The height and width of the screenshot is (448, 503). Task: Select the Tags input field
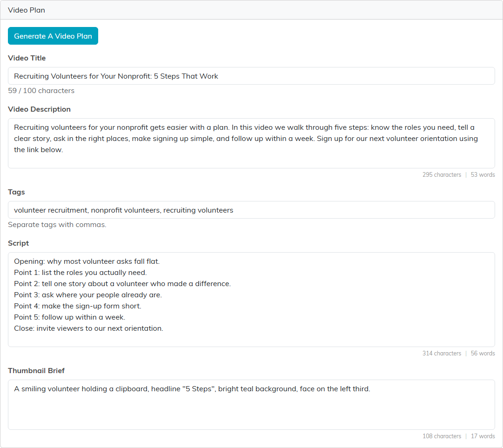point(251,210)
